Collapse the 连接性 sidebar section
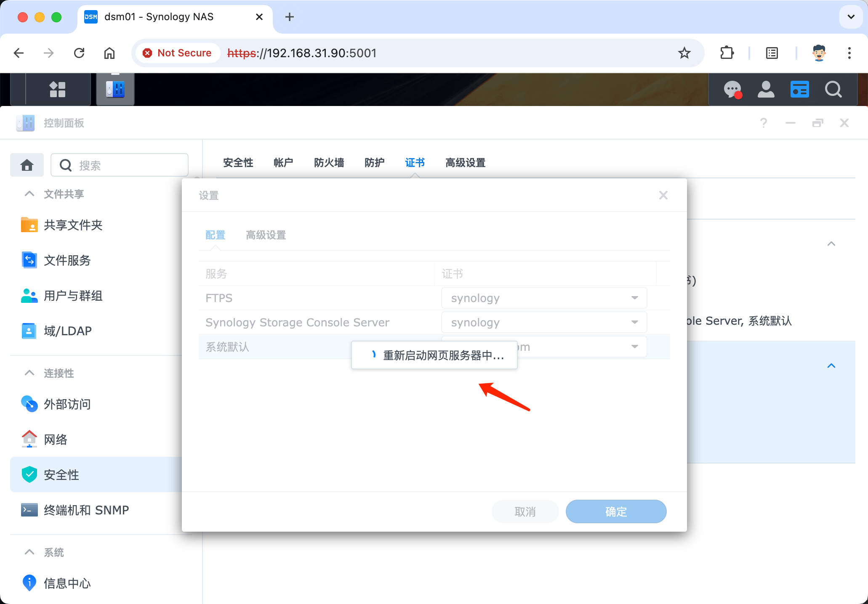Image resolution: width=868 pixels, height=604 pixels. (29, 373)
